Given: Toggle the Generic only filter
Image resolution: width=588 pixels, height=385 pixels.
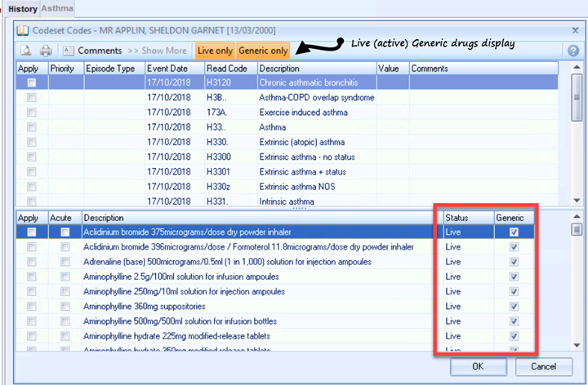Looking at the screenshot, I should click(x=263, y=51).
